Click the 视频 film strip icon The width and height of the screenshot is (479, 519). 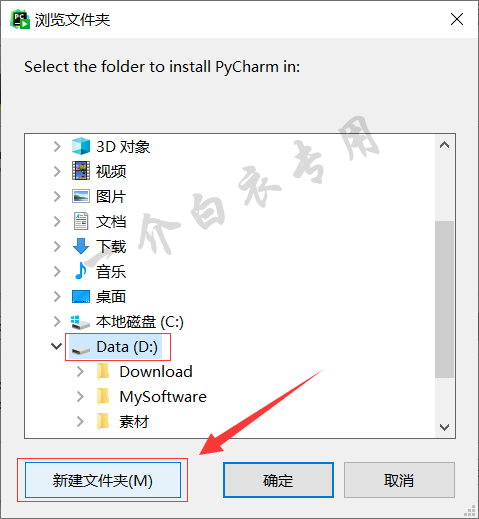tap(81, 171)
